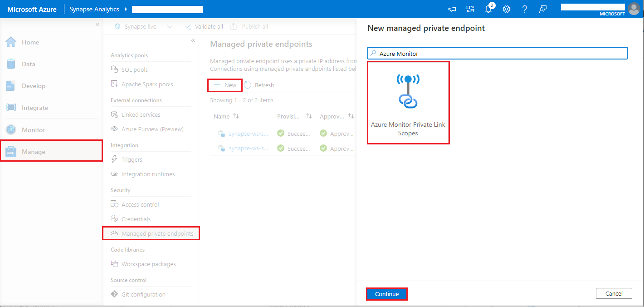Viewport: 644px width, 307px height.
Task: Open the Azure notifications bell
Action: (488, 9)
